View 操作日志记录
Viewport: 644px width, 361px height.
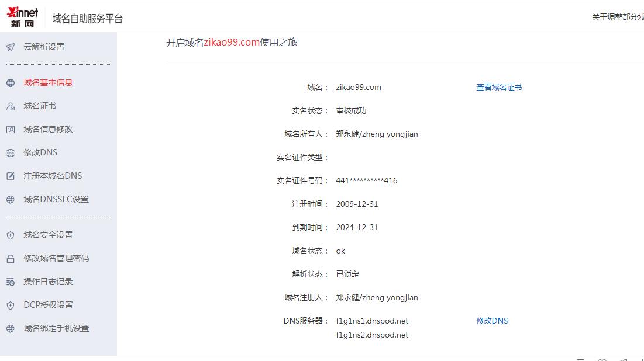point(48,282)
